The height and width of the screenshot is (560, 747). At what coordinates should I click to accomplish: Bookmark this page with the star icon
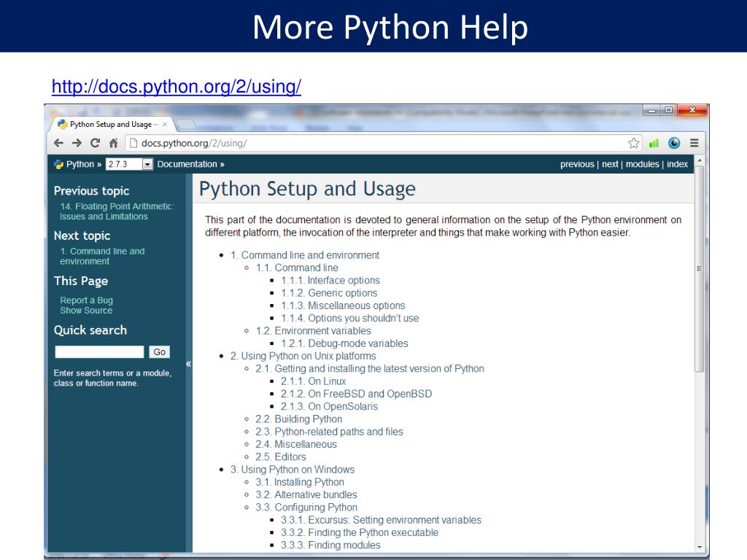(634, 143)
